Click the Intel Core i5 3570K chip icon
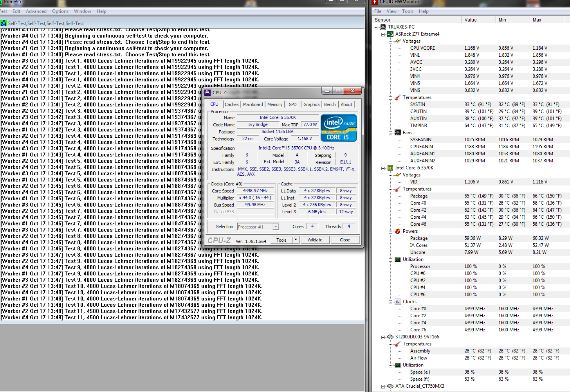 click(x=390, y=168)
